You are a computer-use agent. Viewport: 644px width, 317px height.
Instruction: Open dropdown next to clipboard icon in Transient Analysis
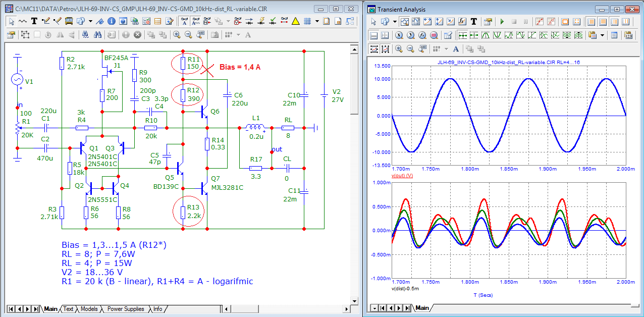603,35
